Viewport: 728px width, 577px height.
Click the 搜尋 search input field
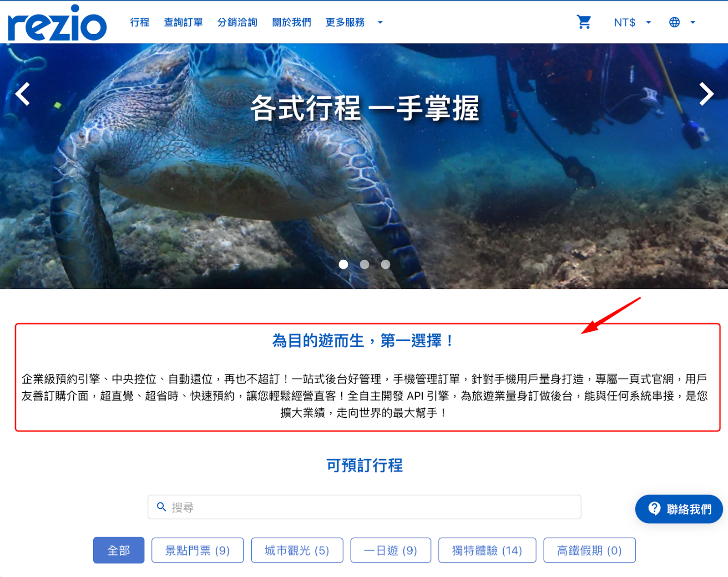364,507
